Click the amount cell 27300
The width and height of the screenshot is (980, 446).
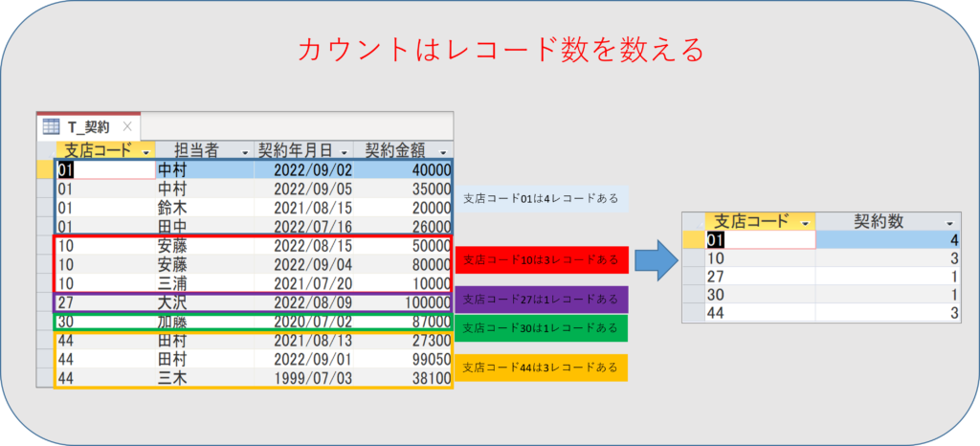point(403,341)
